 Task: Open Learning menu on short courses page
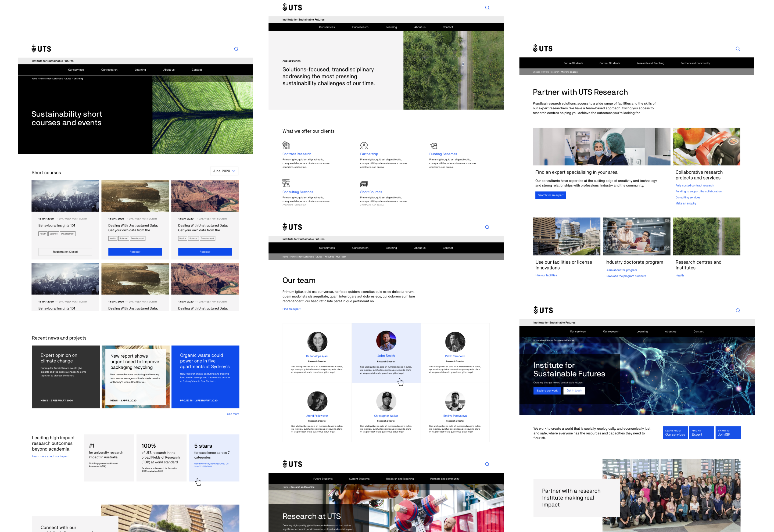click(140, 70)
